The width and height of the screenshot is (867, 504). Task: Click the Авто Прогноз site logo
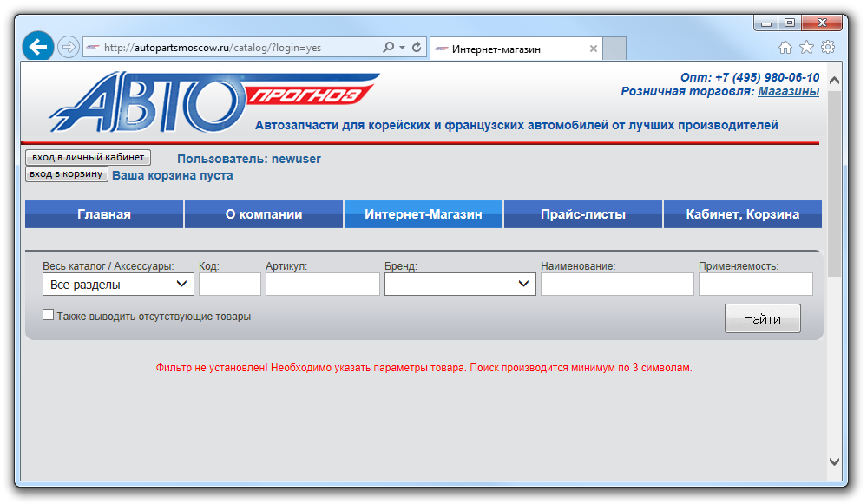(x=213, y=101)
